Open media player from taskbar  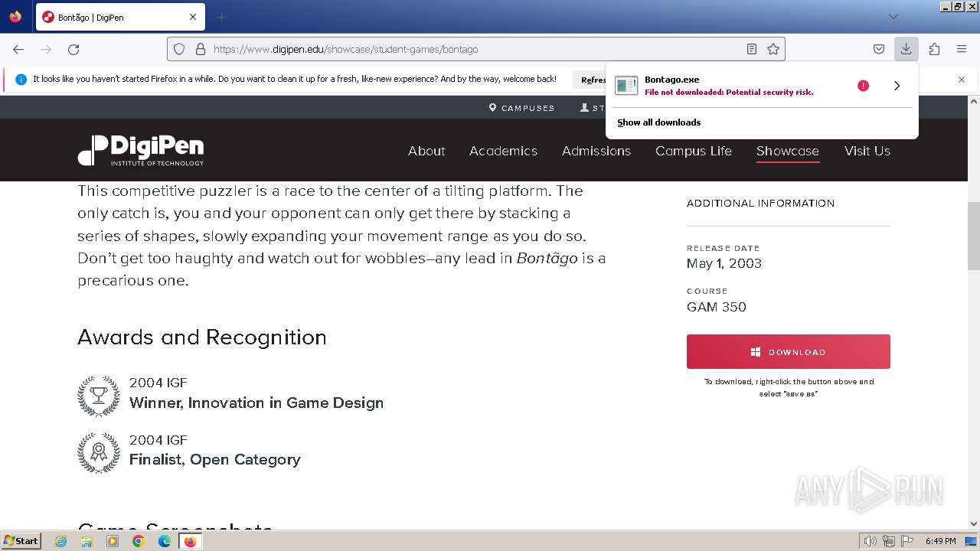point(113,541)
